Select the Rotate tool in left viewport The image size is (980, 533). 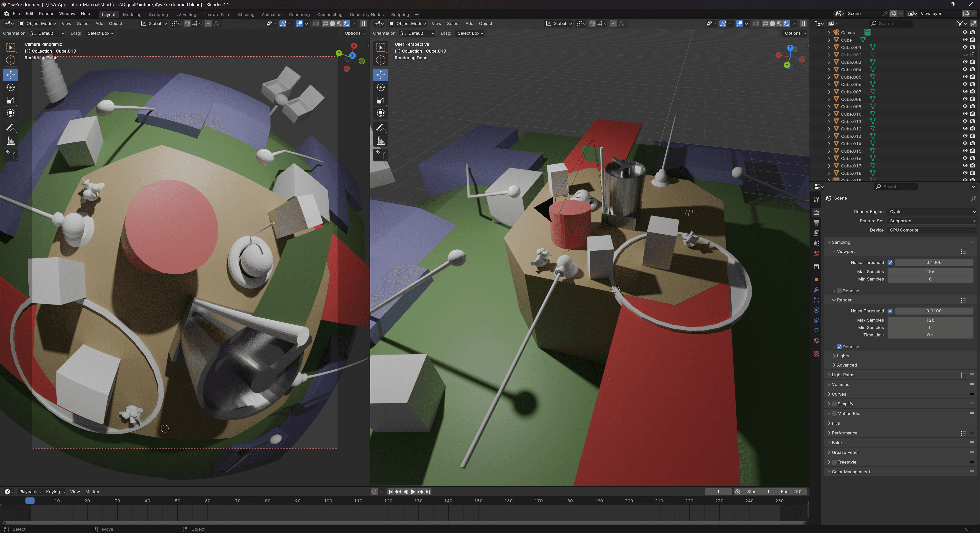click(x=11, y=88)
